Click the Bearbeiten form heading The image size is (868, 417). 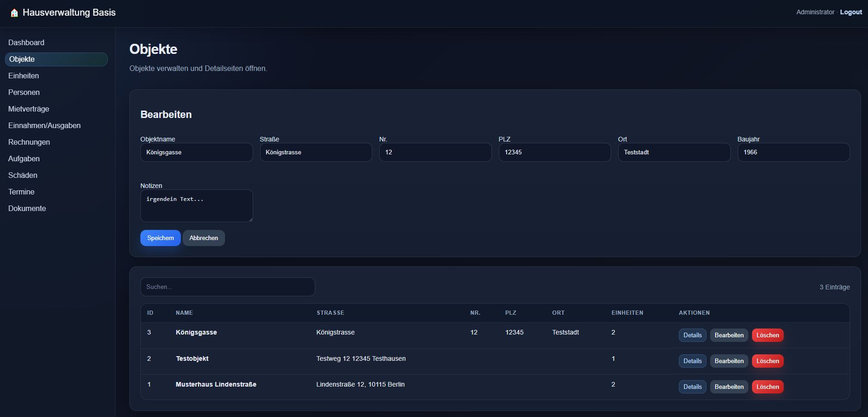(x=166, y=115)
